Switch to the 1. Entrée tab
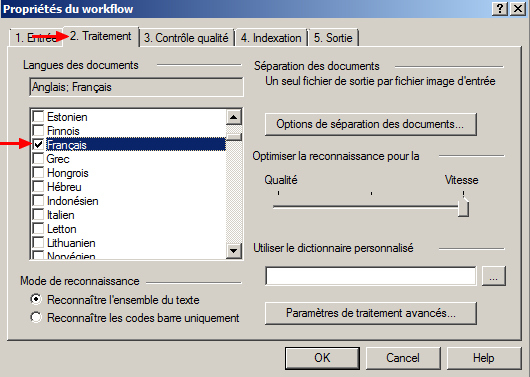Viewport: 530px width, 377px height. coord(35,38)
